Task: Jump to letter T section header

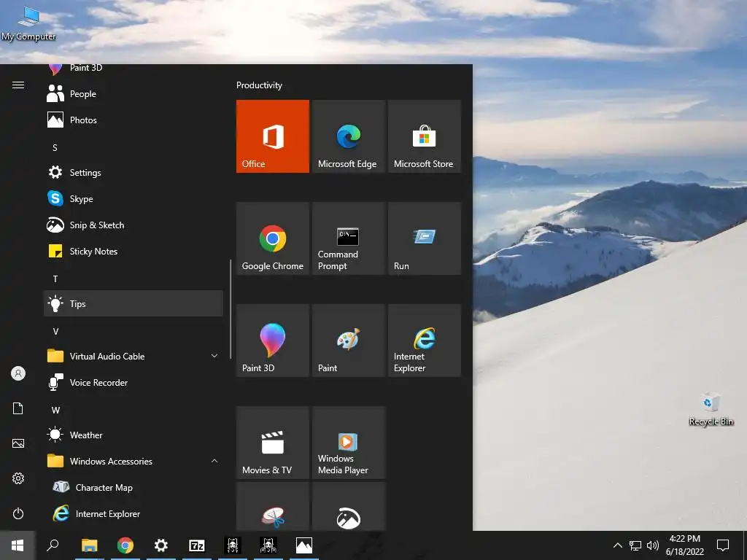Action: pos(55,279)
